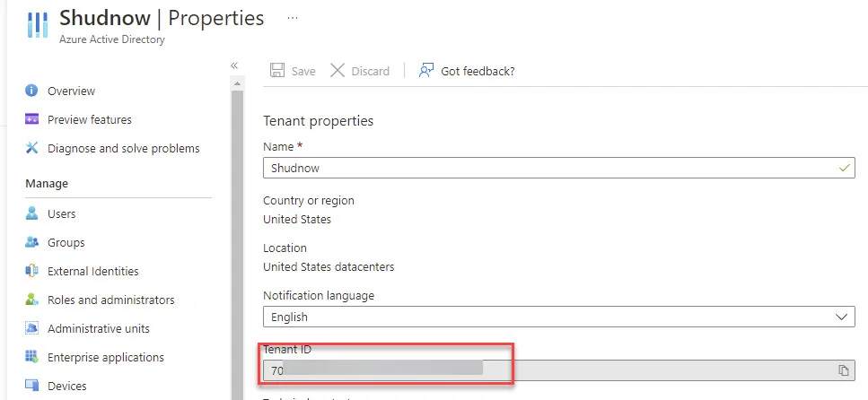Image resolution: width=868 pixels, height=400 pixels.
Task: Click the sidebar scrollbar up arrow
Action: pyautogui.click(x=237, y=84)
